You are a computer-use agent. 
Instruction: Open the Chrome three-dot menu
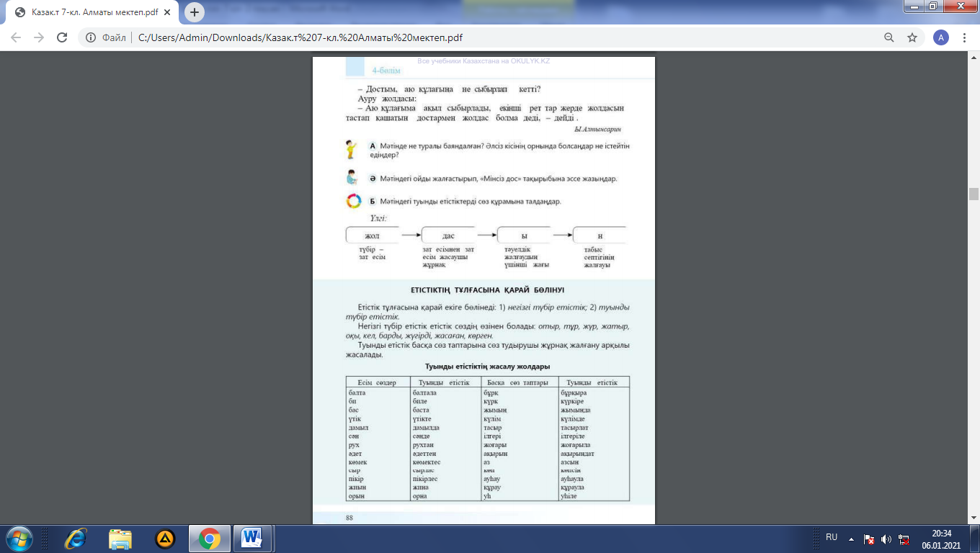[x=964, y=37]
